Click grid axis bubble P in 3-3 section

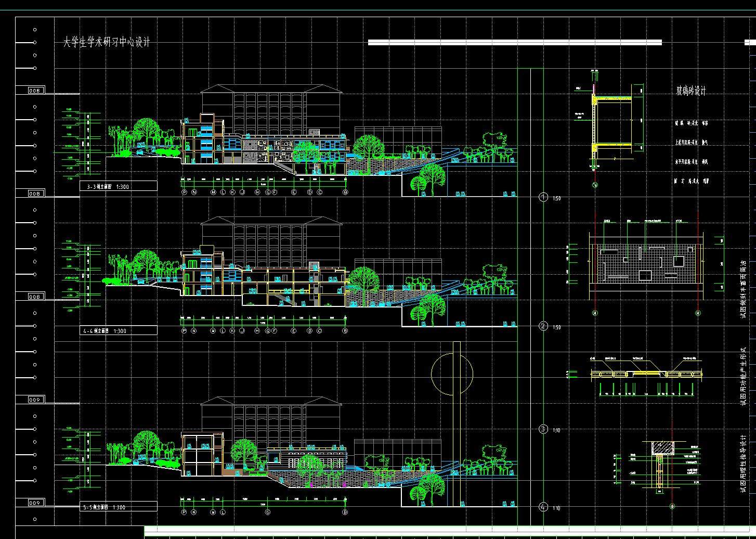[184, 192]
